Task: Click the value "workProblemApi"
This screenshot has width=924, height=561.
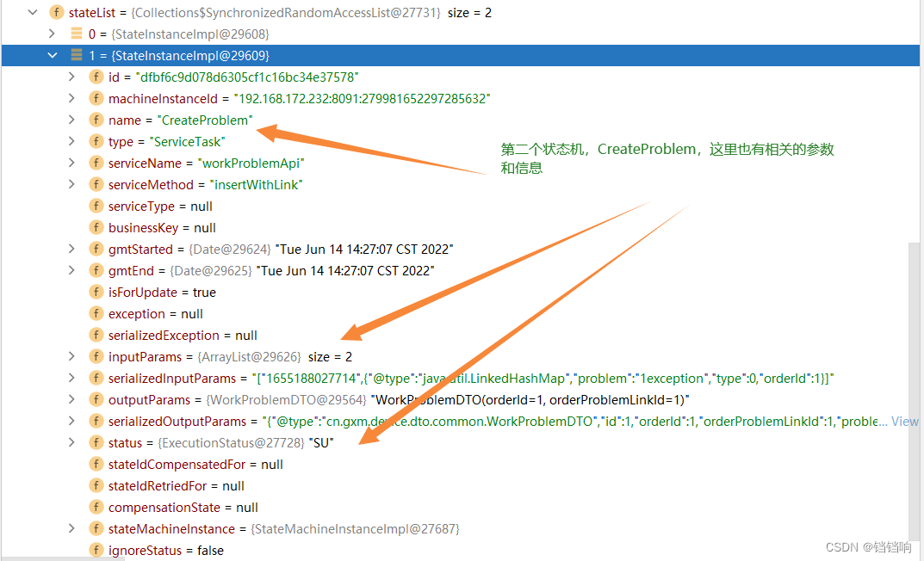Action: (x=251, y=163)
